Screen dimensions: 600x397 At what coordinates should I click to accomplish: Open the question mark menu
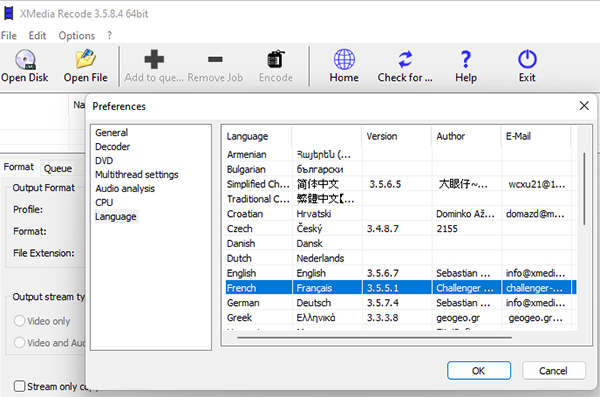click(x=109, y=36)
